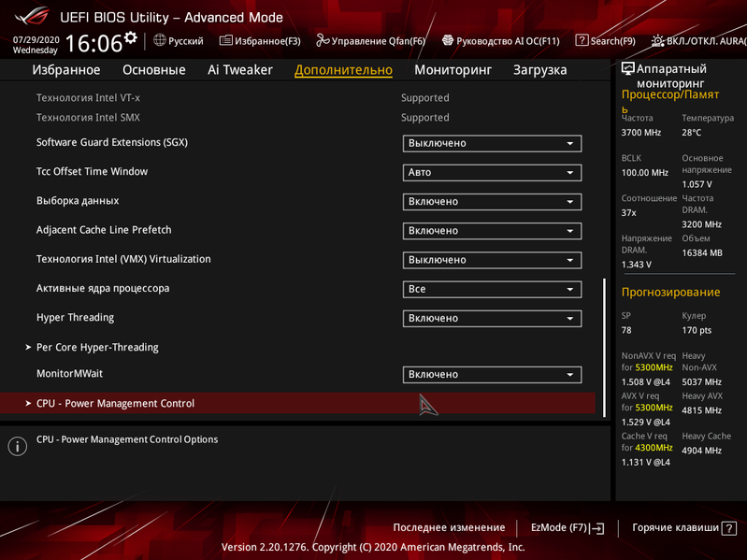
Task: Switch to Мониторинг tab
Action: (x=453, y=70)
